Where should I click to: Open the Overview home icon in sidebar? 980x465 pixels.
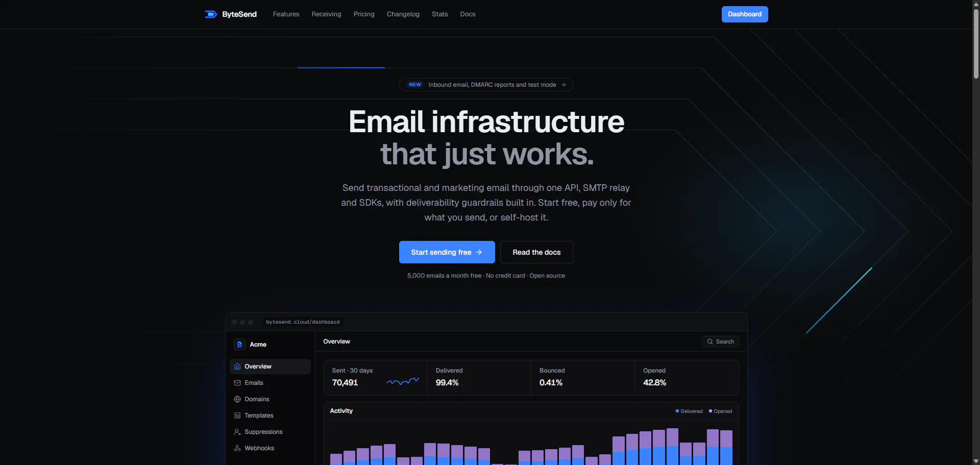237,366
